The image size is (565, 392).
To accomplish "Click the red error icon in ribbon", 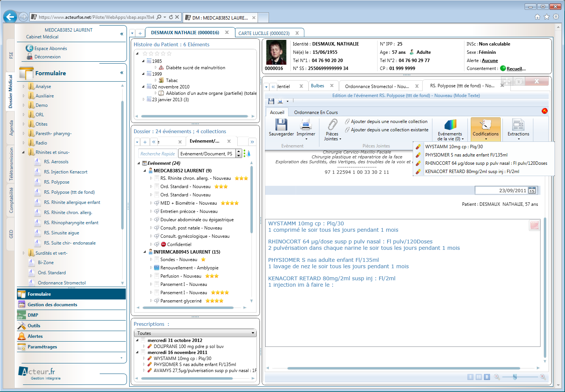I will 544,111.
